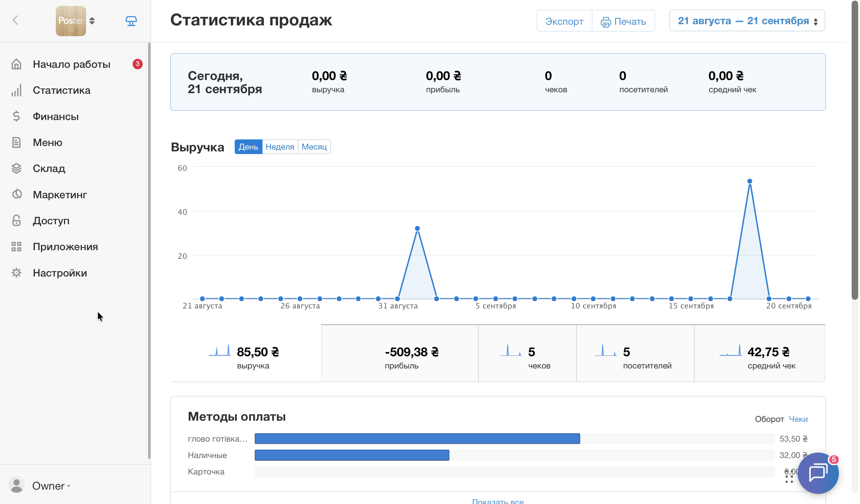Click the Наличные payment bar

click(x=352, y=455)
